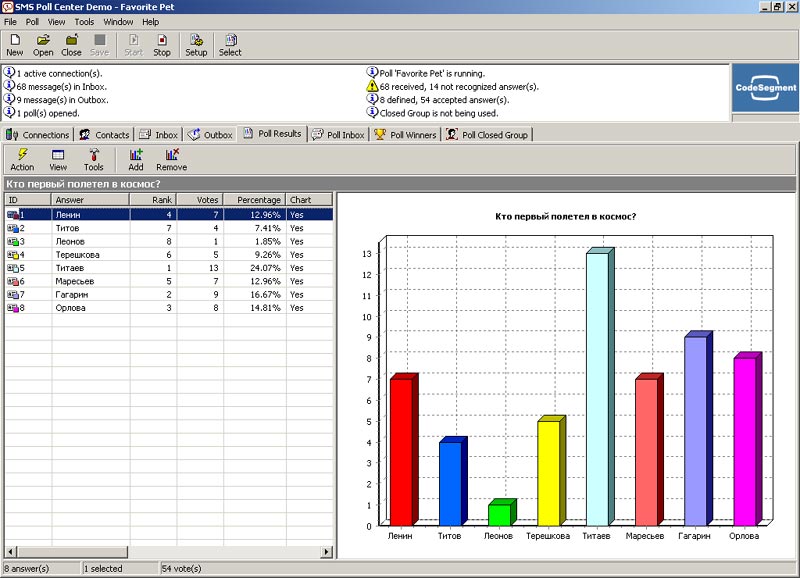Remove the selected answer

(x=171, y=159)
